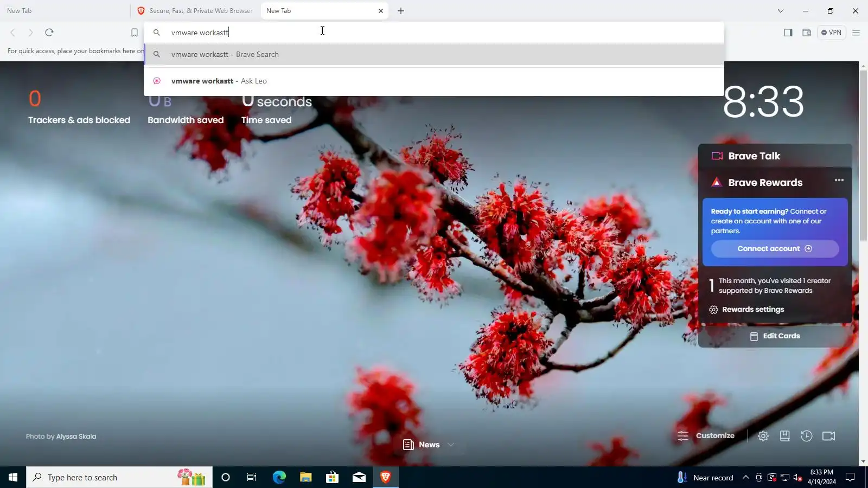Close the active New Tab tab

coord(381,11)
